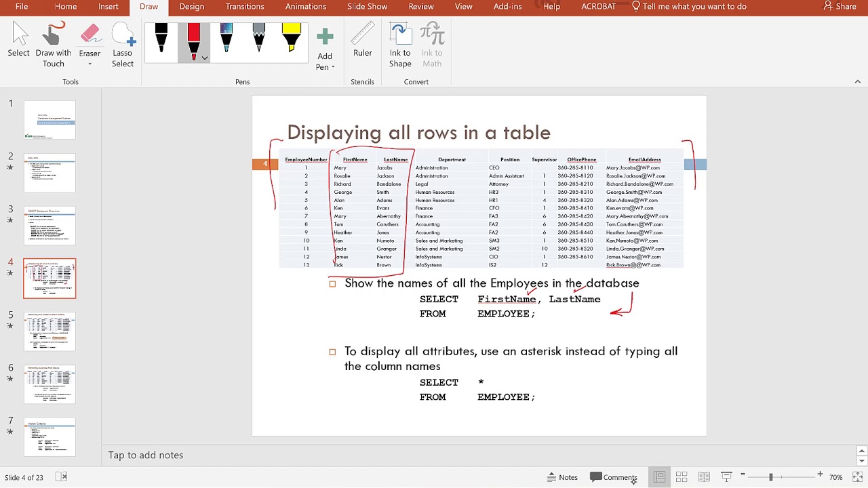Select the gray pencil
The height and width of the screenshot is (488, 868).
coord(259,39)
